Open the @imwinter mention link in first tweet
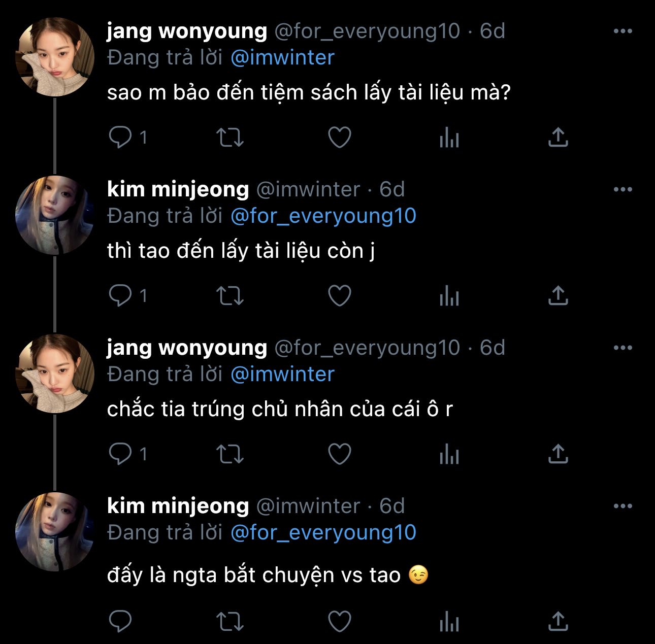The height and width of the screenshot is (644, 655). (282, 57)
